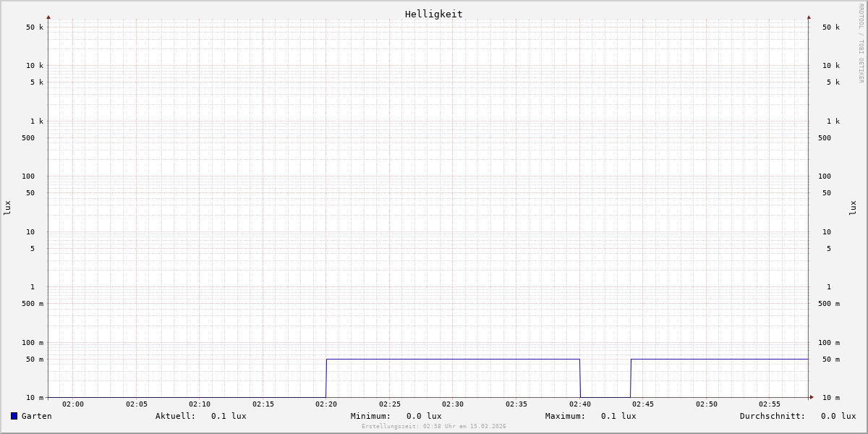Click the 02:20 time axis label
The image size is (868, 434).
326,404
